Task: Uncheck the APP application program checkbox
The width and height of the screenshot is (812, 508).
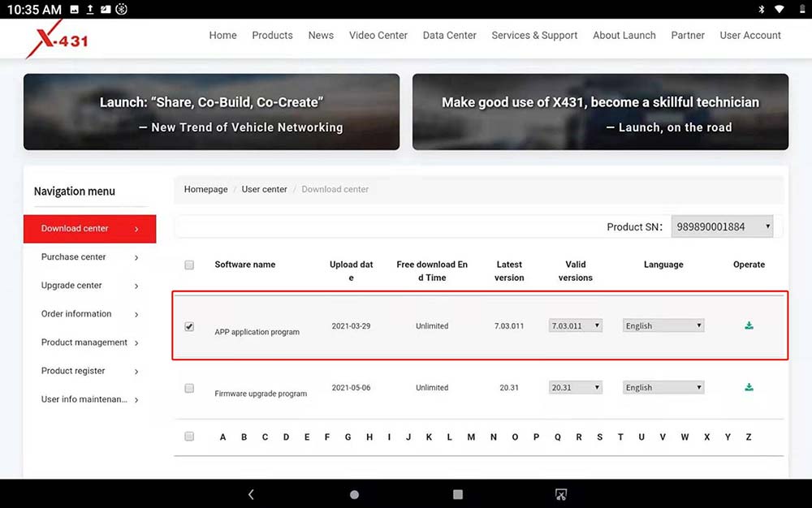Action: pos(189,326)
